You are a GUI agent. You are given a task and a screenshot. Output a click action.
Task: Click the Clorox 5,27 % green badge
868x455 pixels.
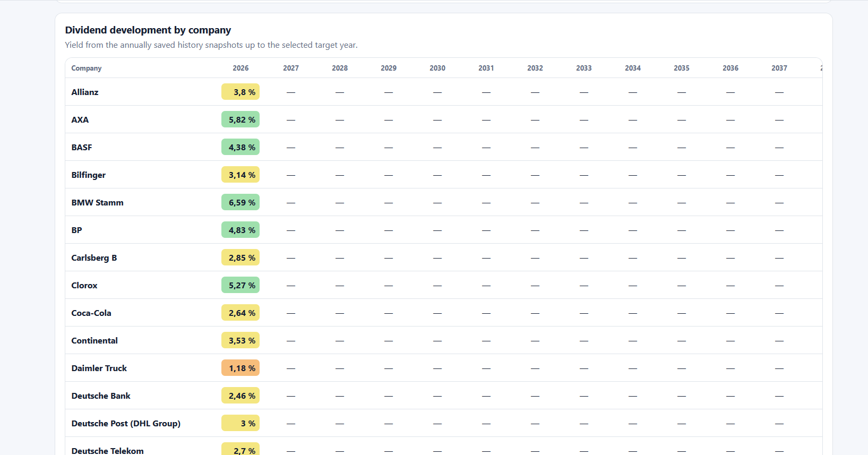pyautogui.click(x=240, y=285)
